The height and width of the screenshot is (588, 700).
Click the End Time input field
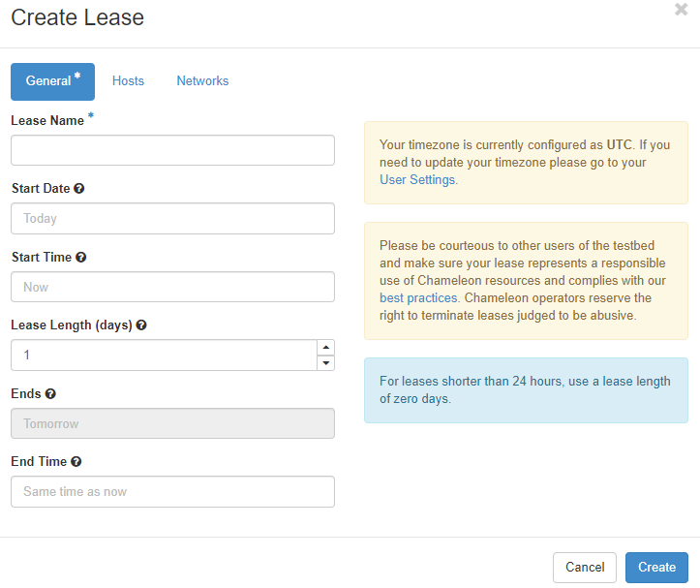(x=172, y=491)
